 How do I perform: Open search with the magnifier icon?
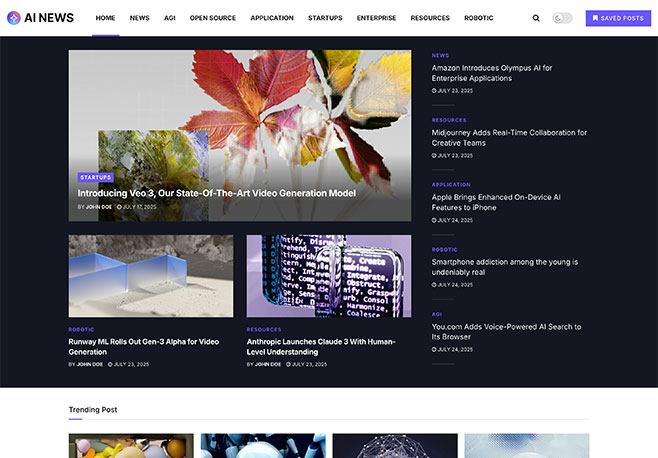[x=536, y=18]
